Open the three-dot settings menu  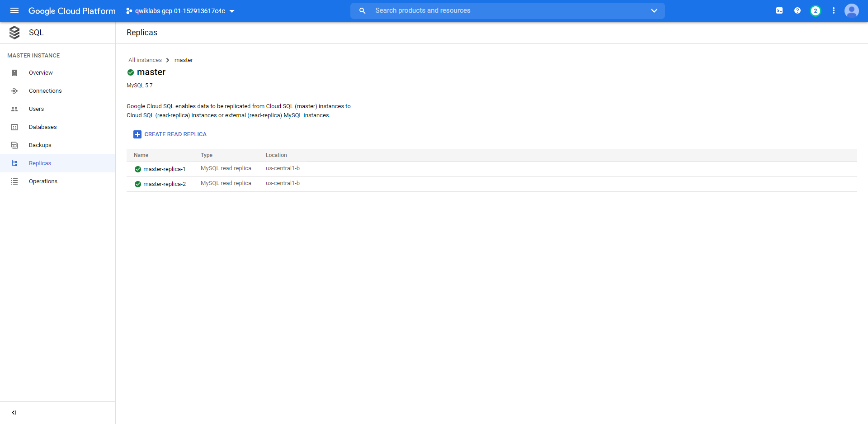(834, 10)
